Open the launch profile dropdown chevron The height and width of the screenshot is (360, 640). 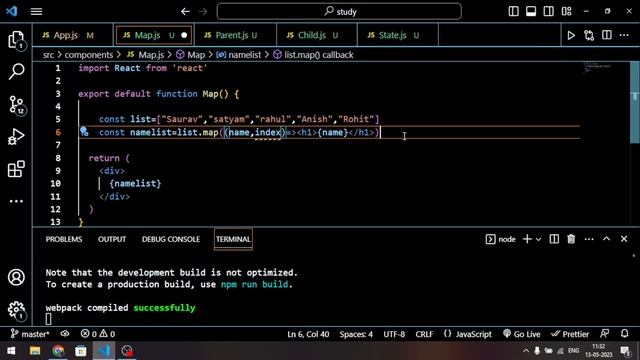click(x=538, y=240)
